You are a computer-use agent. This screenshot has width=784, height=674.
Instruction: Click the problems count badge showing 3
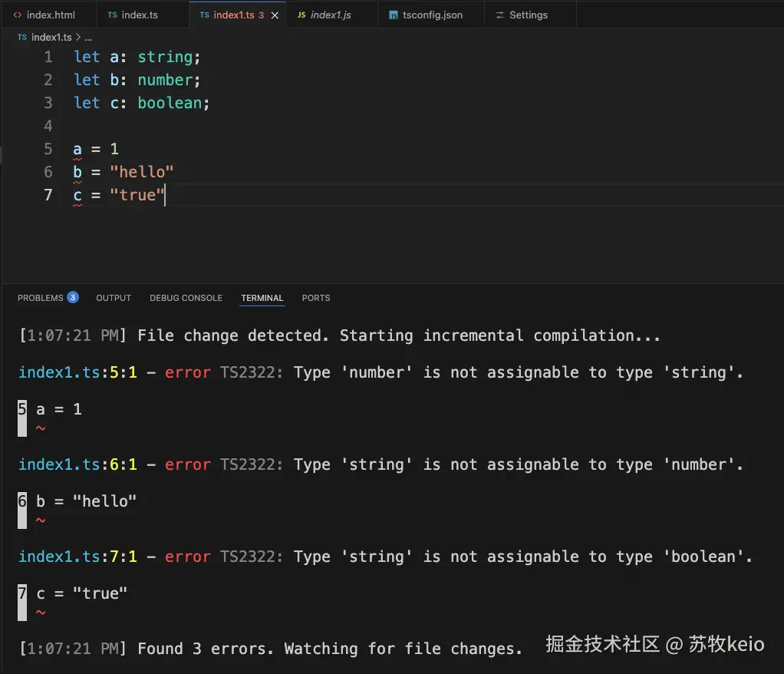[73, 297]
